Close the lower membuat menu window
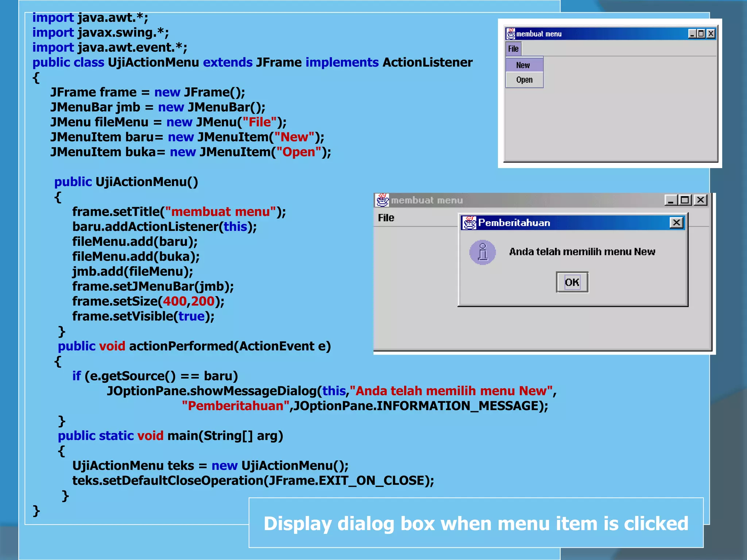 point(700,200)
